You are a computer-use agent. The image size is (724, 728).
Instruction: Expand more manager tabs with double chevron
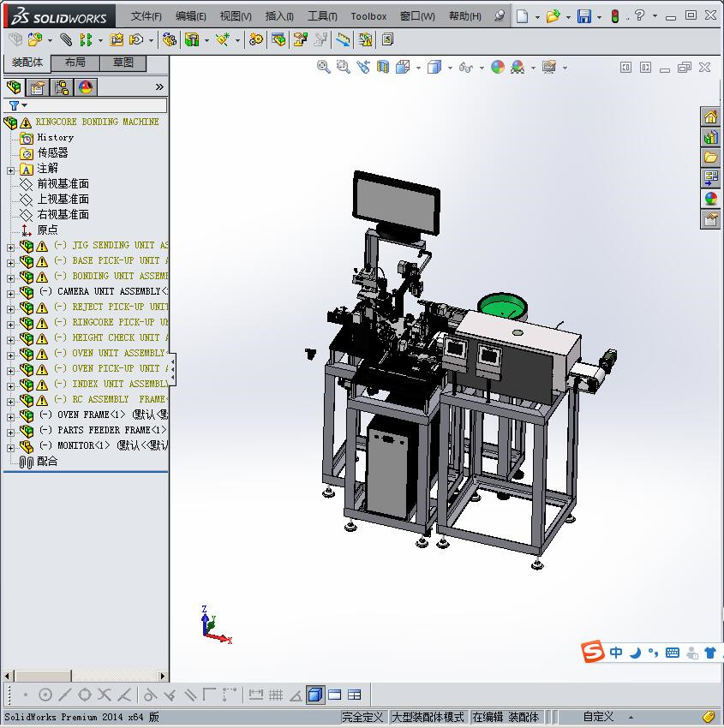(159, 87)
